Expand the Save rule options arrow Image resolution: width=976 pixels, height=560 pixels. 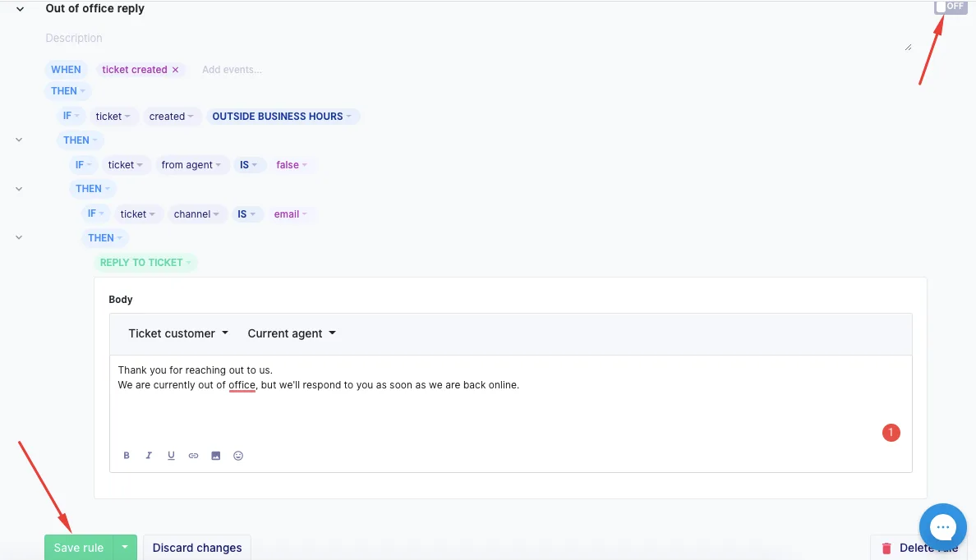[x=125, y=548]
